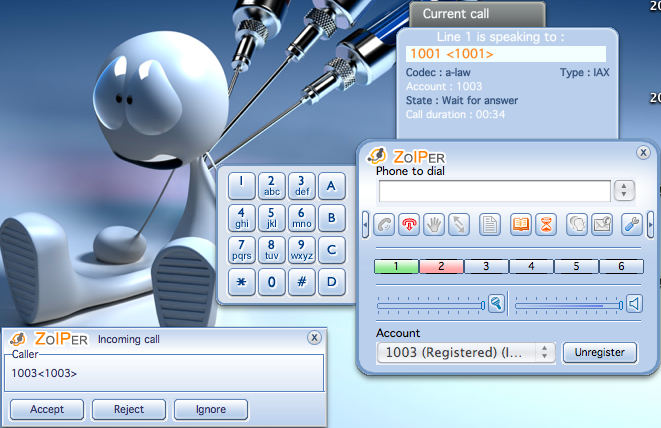Adjust the speaker volume slider
This screenshot has height=428, width=661.
click(569, 305)
